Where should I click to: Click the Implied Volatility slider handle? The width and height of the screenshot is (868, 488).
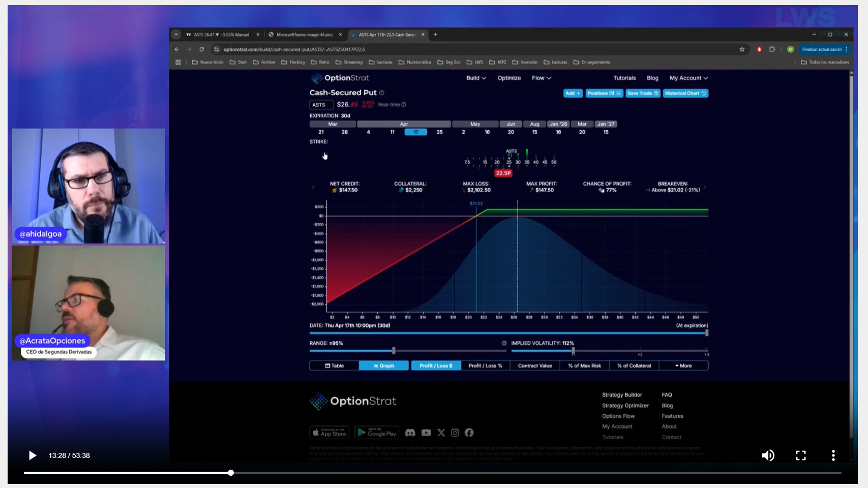[x=573, y=351]
